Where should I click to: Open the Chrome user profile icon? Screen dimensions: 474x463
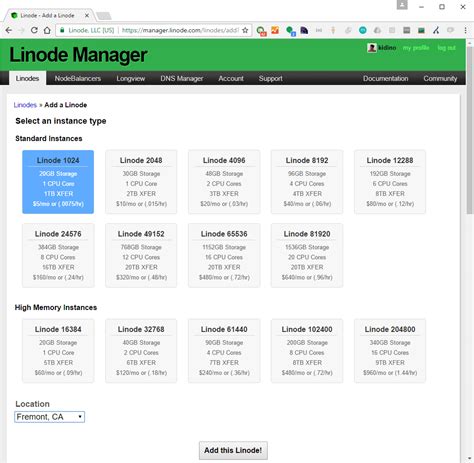click(402, 5)
